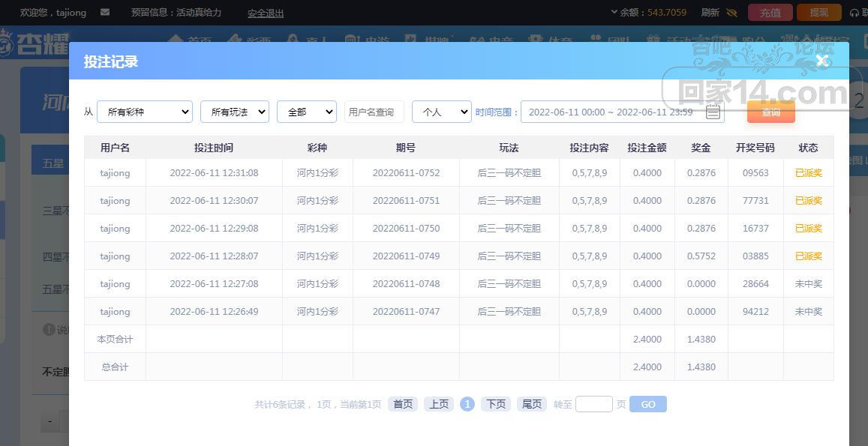Viewport: 868px width, 446px height.
Task: Open the 所有彩种 lottery type dropdown
Action: (x=145, y=112)
